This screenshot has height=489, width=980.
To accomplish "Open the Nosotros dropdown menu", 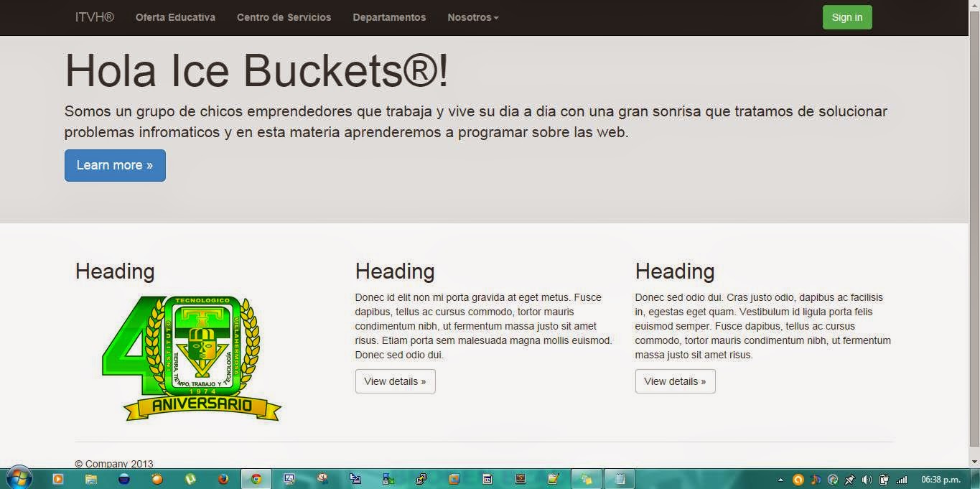I will pyautogui.click(x=472, y=17).
